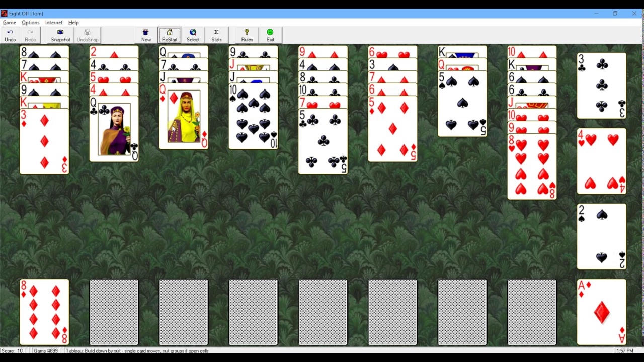Viewport: 644px width, 362px height.
Task: Take a Snapshot of the current game
Action: pos(60,35)
